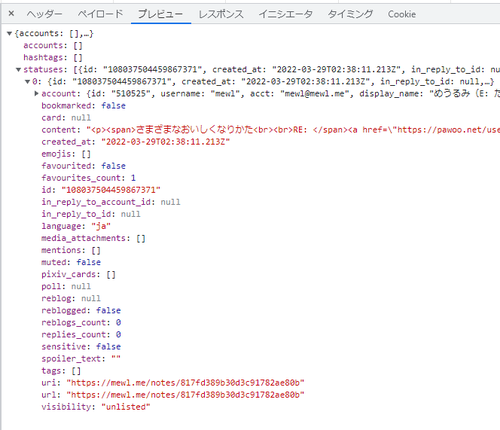Click the bookmarked: false row
This screenshot has height=430, width=500.
(83, 106)
